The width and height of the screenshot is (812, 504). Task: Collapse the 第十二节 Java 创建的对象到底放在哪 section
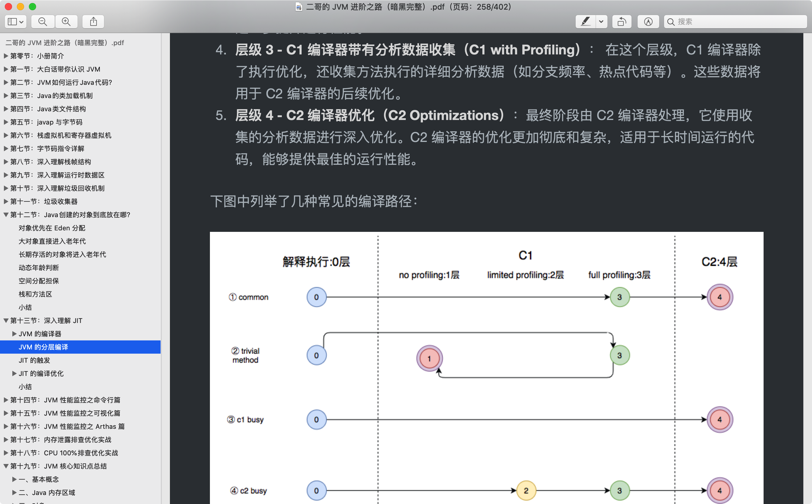click(5, 215)
